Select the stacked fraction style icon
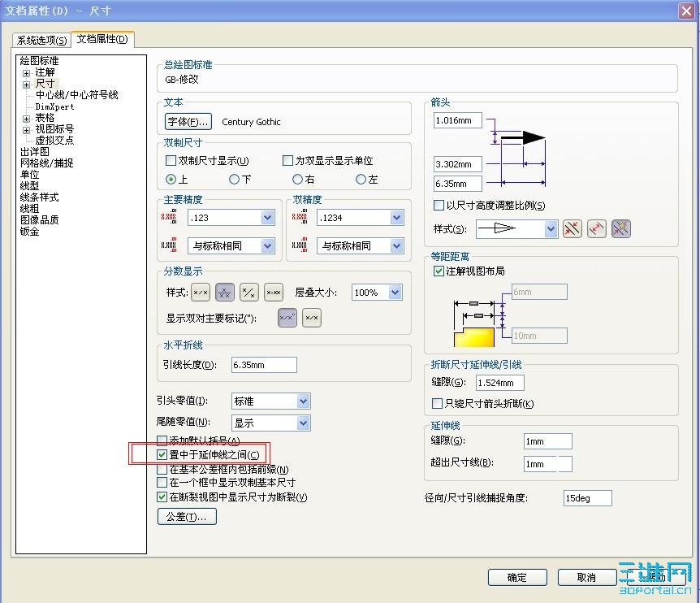Screen dimensions: 700x603 pos(225,293)
